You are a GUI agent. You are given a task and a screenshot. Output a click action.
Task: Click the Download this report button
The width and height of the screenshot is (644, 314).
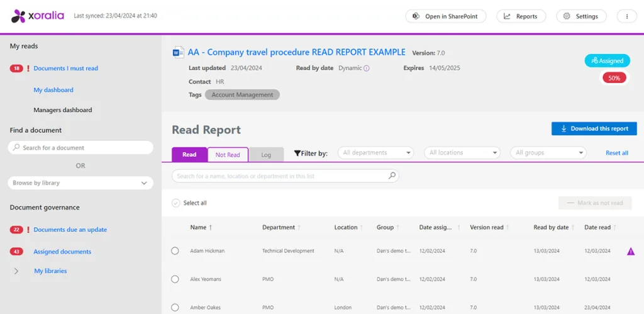[594, 128]
